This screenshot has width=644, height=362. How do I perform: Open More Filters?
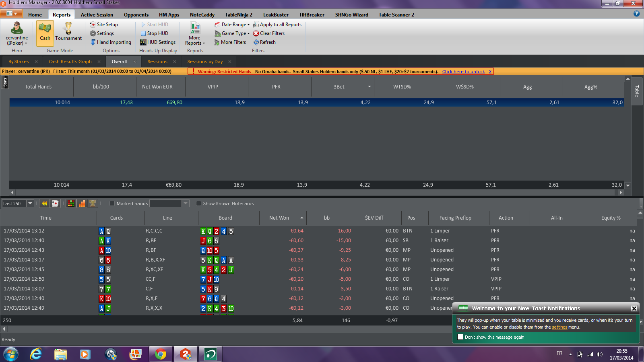[x=230, y=42]
